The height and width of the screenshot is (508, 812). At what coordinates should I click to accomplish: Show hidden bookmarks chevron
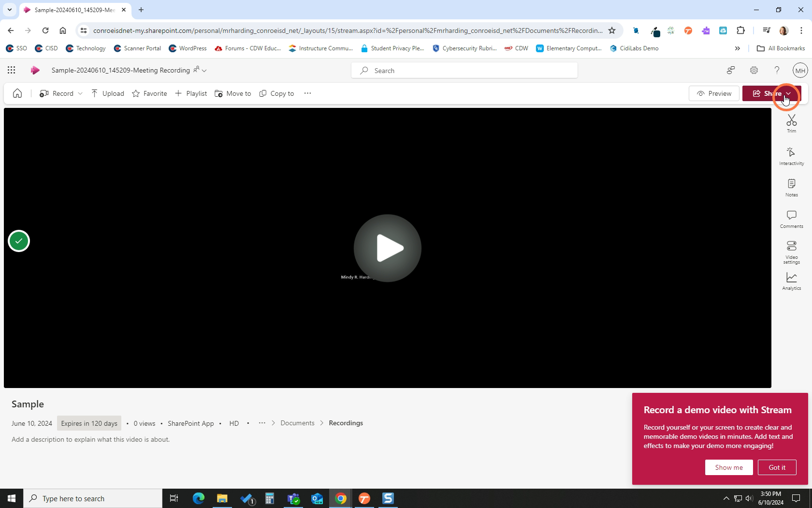[737, 48]
